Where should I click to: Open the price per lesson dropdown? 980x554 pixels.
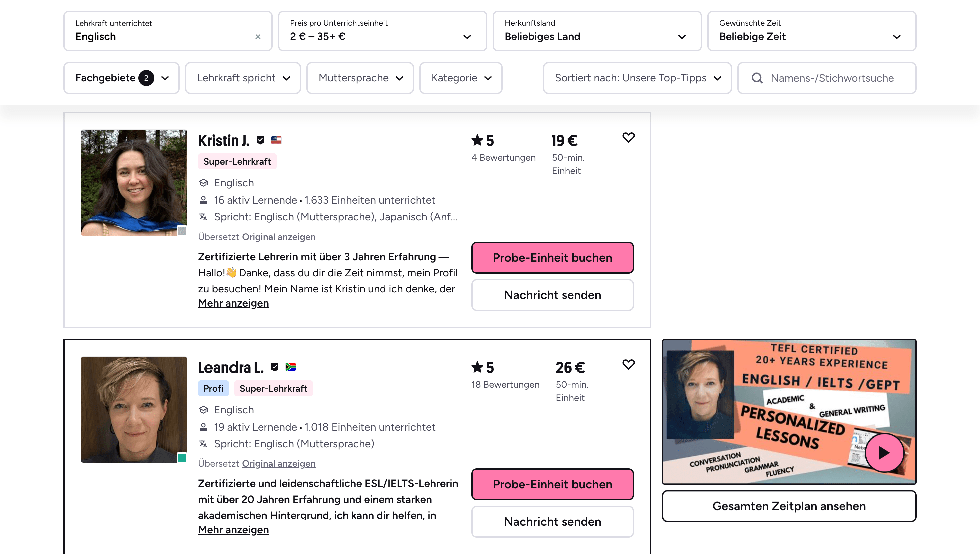tap(382, 31)
